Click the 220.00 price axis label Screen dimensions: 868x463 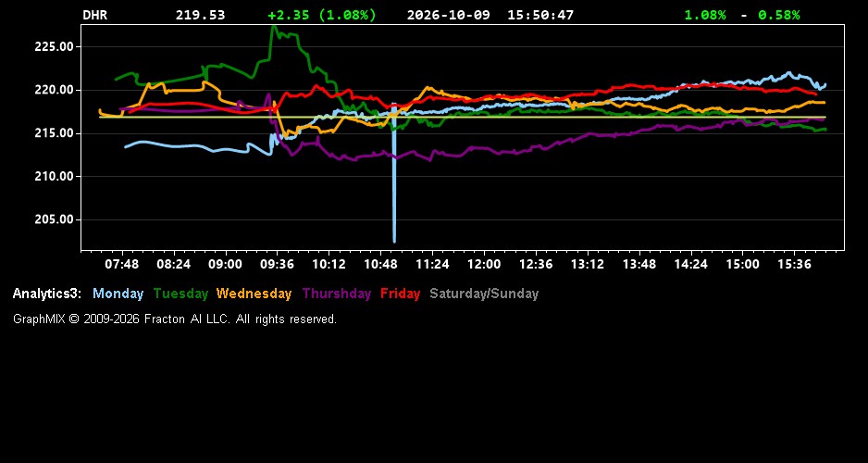[55, 90]
